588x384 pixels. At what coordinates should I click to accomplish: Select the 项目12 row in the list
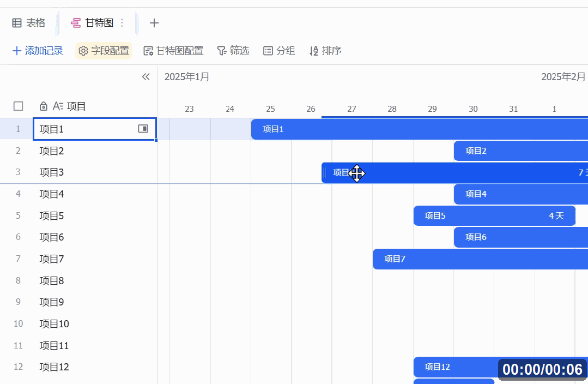(x=54, y=367)
